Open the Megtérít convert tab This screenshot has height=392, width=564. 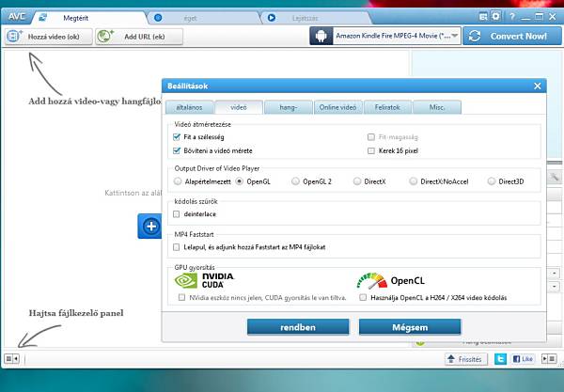(x=88, y=18)
